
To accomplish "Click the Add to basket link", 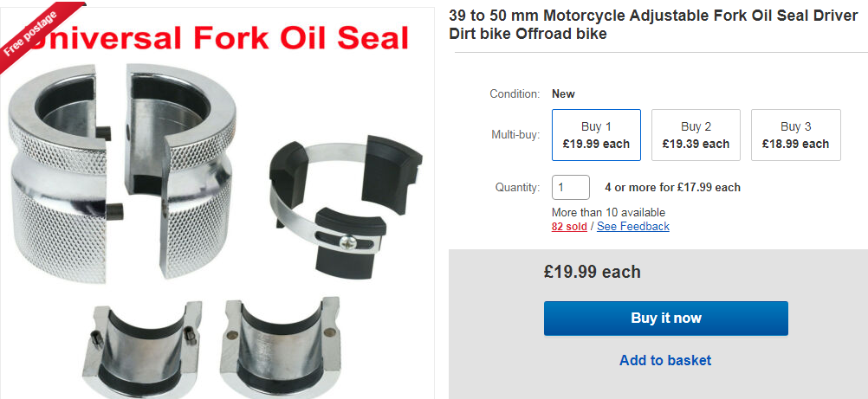I will [x=665, y=360].
